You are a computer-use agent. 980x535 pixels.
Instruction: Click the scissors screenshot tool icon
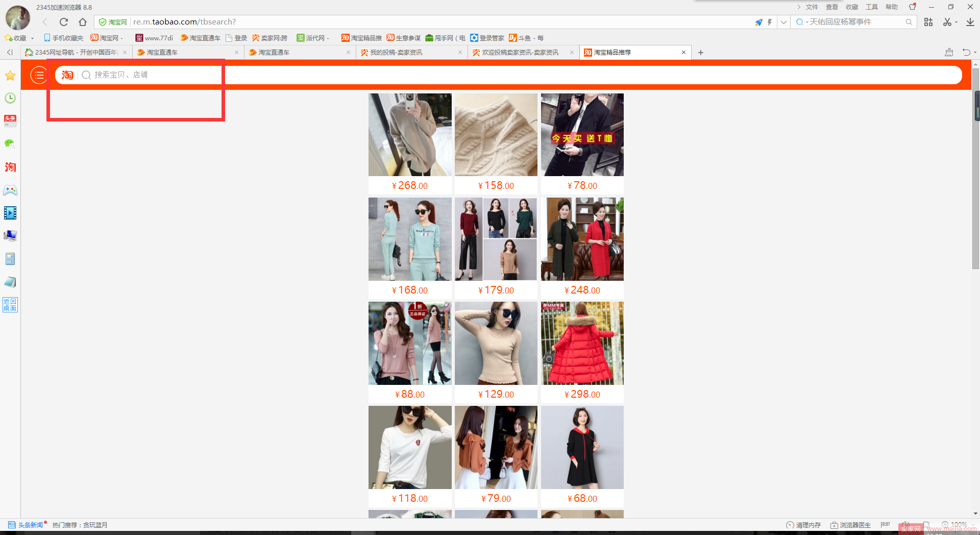pyautogui.click(x=947, y=22)
